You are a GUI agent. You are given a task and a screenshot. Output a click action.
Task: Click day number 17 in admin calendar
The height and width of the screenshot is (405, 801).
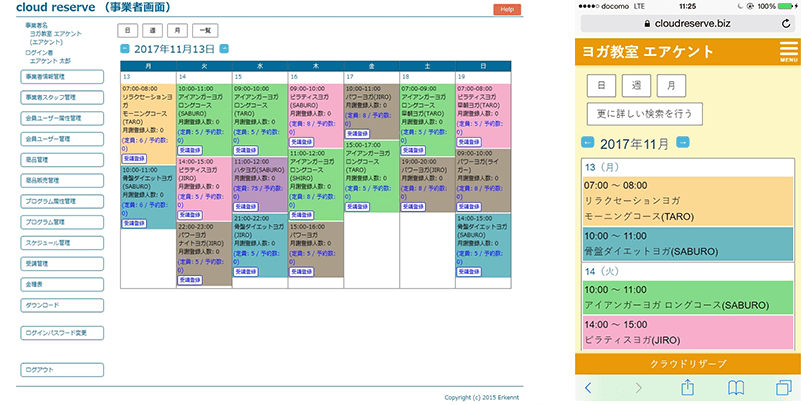coord(349,76)
